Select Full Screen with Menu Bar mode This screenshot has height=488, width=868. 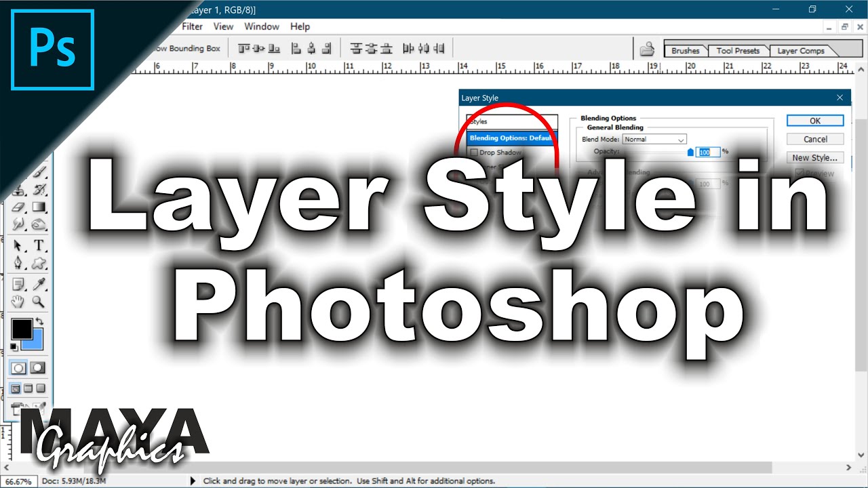pos(28,388)
